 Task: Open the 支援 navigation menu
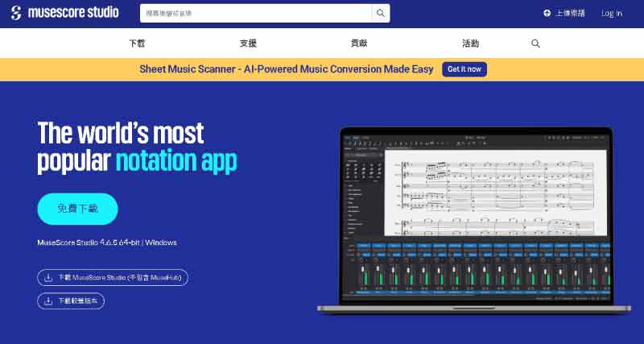coord(248,44)
